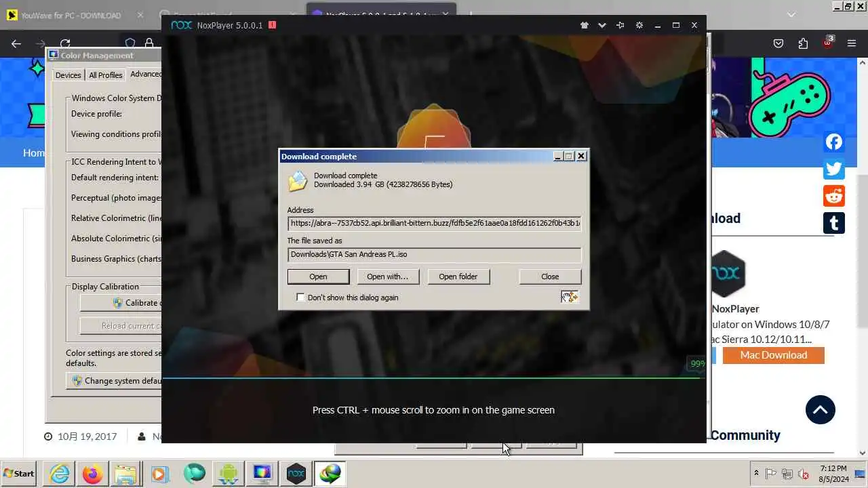Click Open with... button

[x=387, y=277]
